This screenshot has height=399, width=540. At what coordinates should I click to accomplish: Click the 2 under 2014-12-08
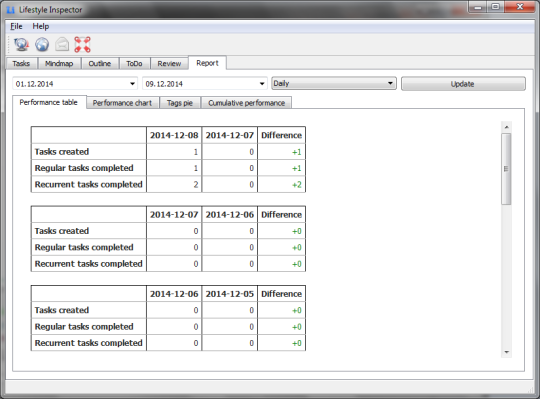point(196,185)
